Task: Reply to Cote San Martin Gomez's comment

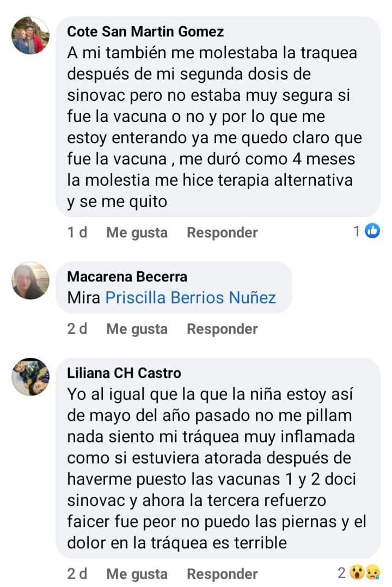Action: coord(222,233)
